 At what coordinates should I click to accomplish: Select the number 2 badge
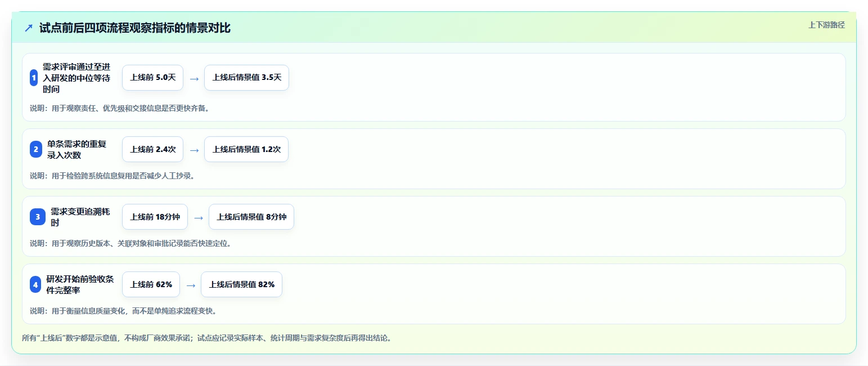point(36,149)
